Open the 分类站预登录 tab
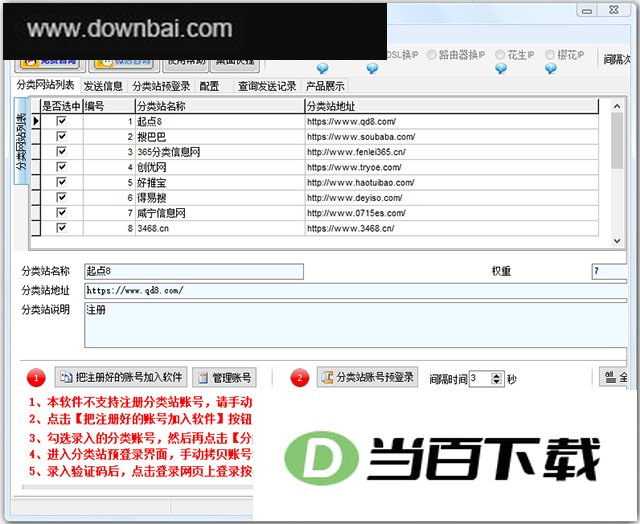 click(161, 86)
